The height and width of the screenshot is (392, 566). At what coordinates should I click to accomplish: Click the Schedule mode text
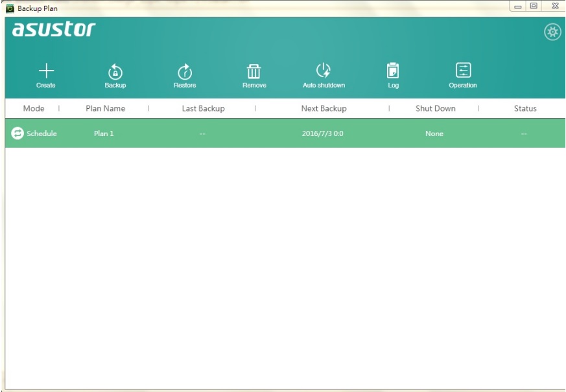point(41,133)
